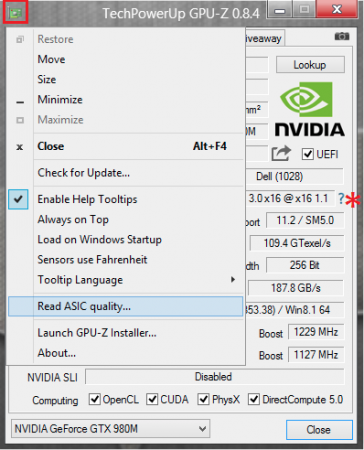Click the 256 Bit bus width value
364x450 pixels.
305,265
